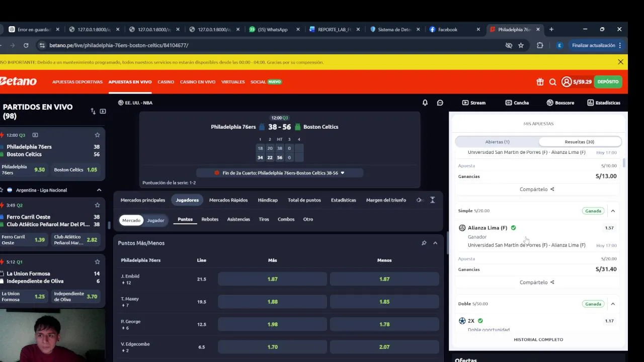Click Mis Apuestas panel scrollbar

pyautogui.click(x=624, y=163)
